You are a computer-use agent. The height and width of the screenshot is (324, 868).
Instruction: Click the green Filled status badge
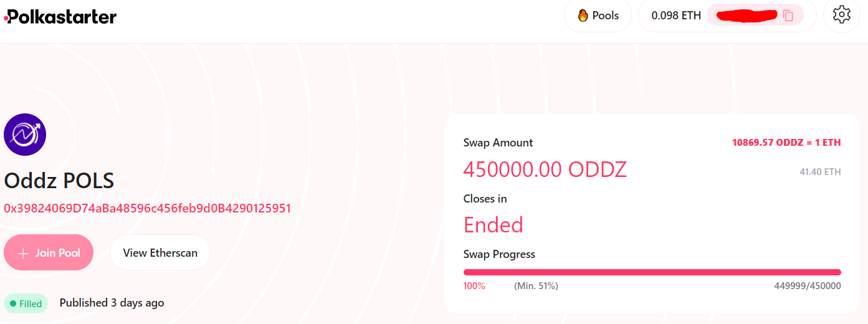click(x=26, y=304)
